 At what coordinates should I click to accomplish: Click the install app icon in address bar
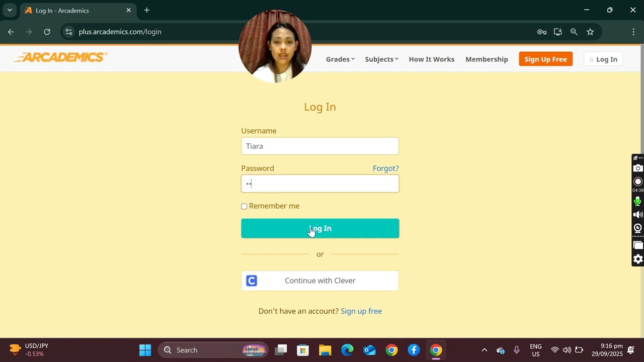point(558,32)
